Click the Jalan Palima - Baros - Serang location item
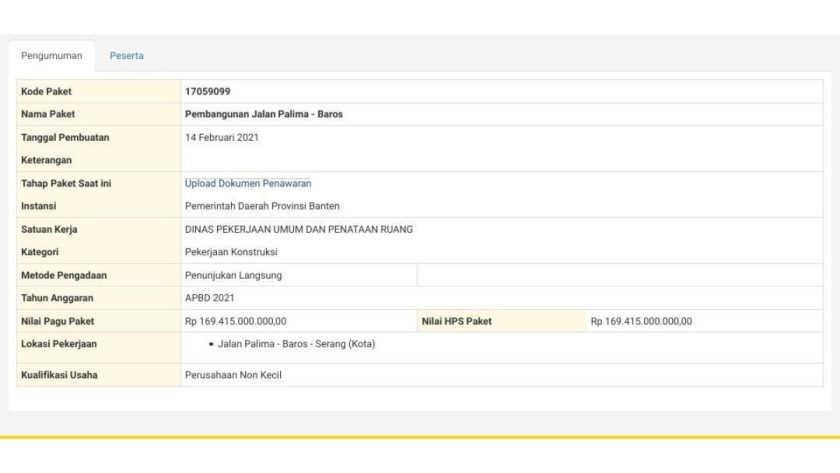This screenshot has width=840, height=473. click(296, 344)
